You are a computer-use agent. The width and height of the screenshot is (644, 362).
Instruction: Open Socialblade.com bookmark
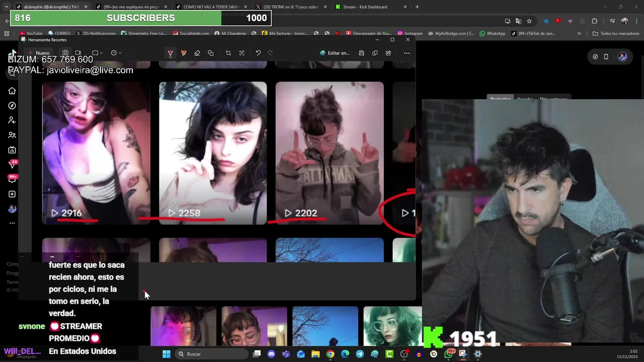click(191, 34)
